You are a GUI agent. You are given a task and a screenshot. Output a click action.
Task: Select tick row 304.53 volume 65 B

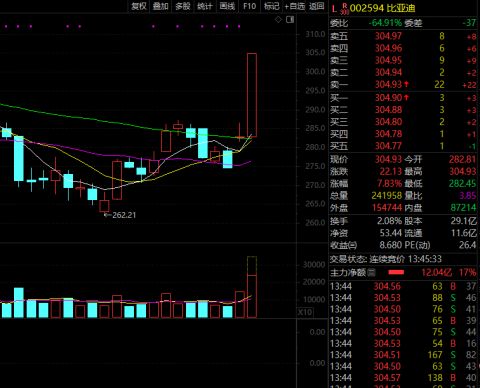pos(403,321)
